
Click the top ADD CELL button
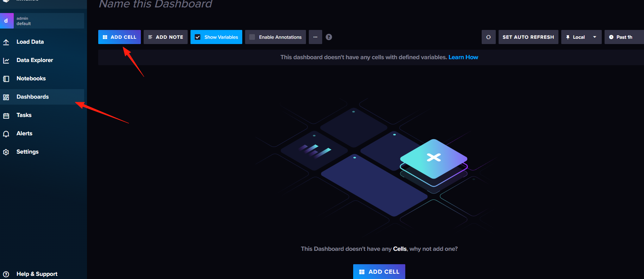pos(119,37)
